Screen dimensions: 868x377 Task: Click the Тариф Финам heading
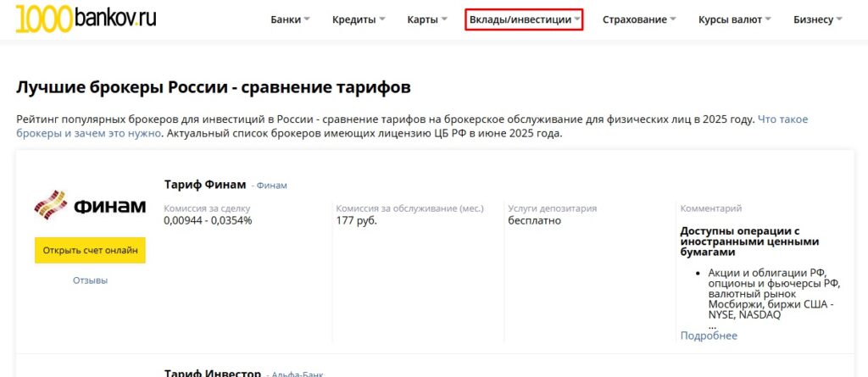[x=205, y=185]
